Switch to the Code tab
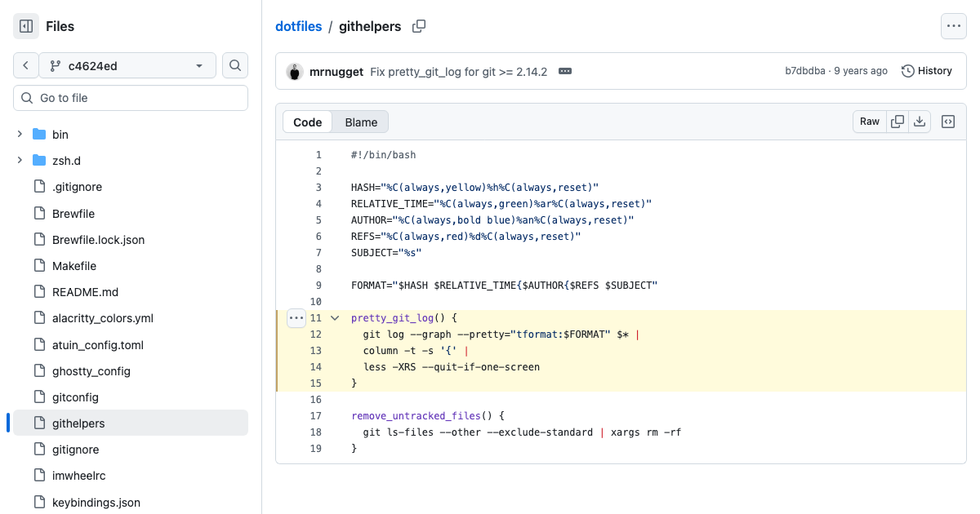 pyautogui.click(x=308, y=122)
